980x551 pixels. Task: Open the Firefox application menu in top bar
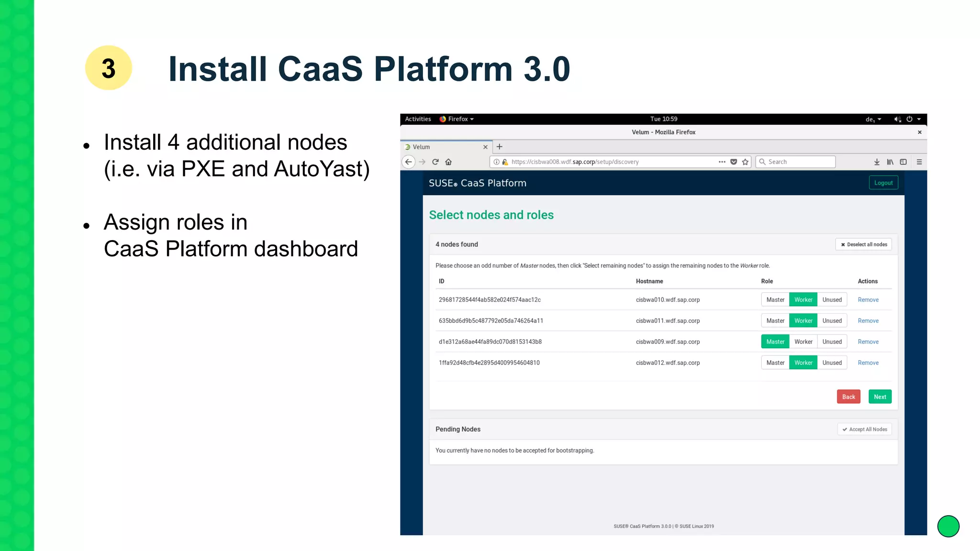457,119
